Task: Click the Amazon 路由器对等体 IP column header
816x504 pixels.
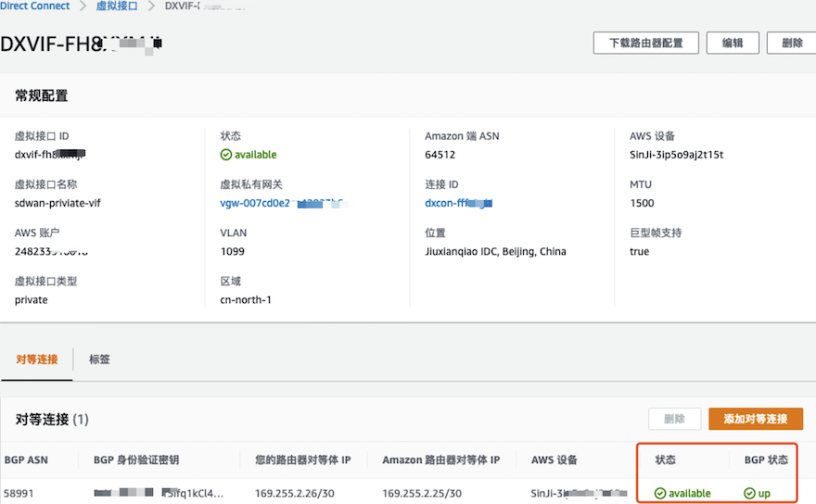Action: tap(441, 460)
